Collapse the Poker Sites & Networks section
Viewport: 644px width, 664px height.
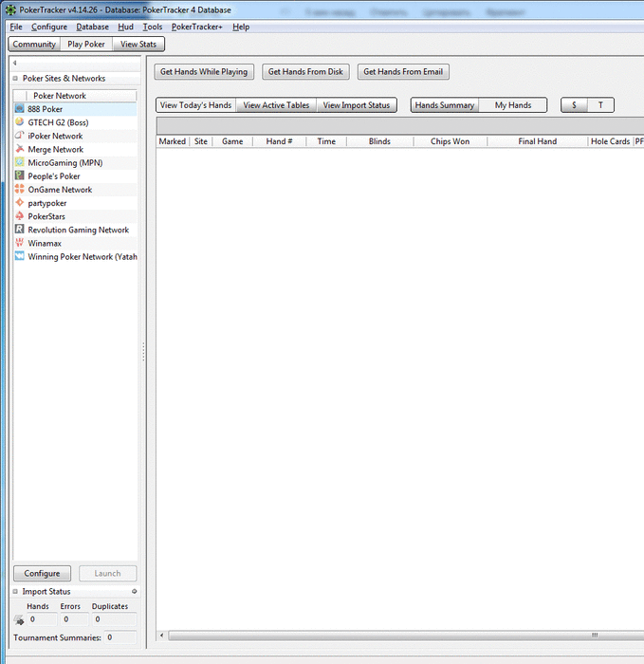[15, 79]
